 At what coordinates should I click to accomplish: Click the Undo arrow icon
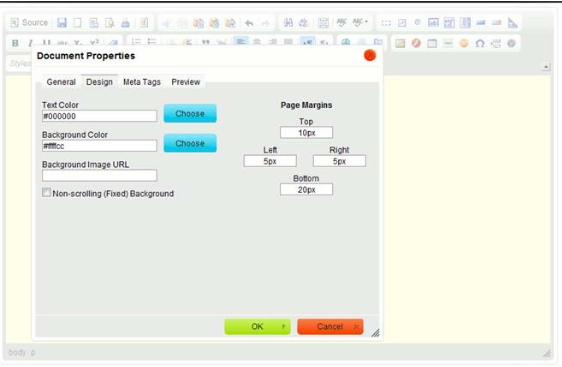[249, 23]
